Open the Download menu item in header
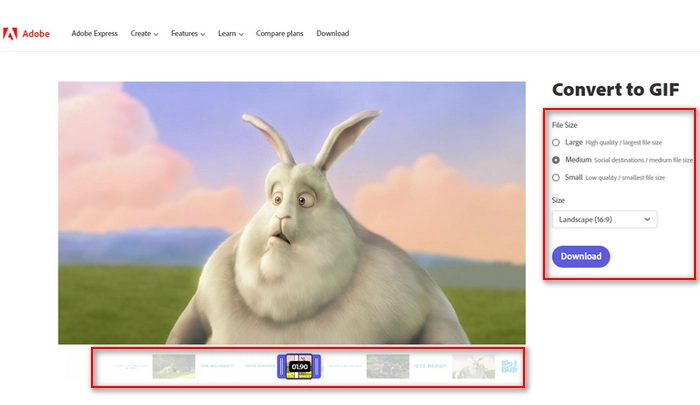 point(333,33)
